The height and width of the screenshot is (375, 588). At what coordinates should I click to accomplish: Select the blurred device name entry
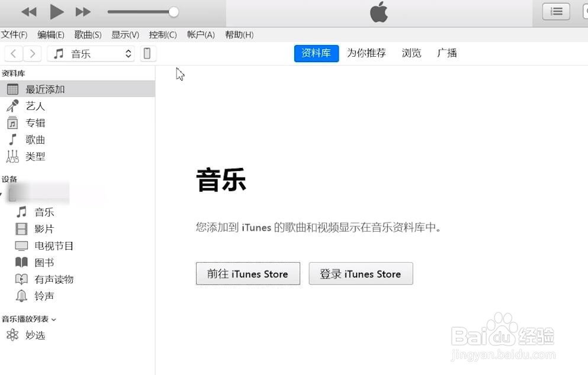click(38, 194)
